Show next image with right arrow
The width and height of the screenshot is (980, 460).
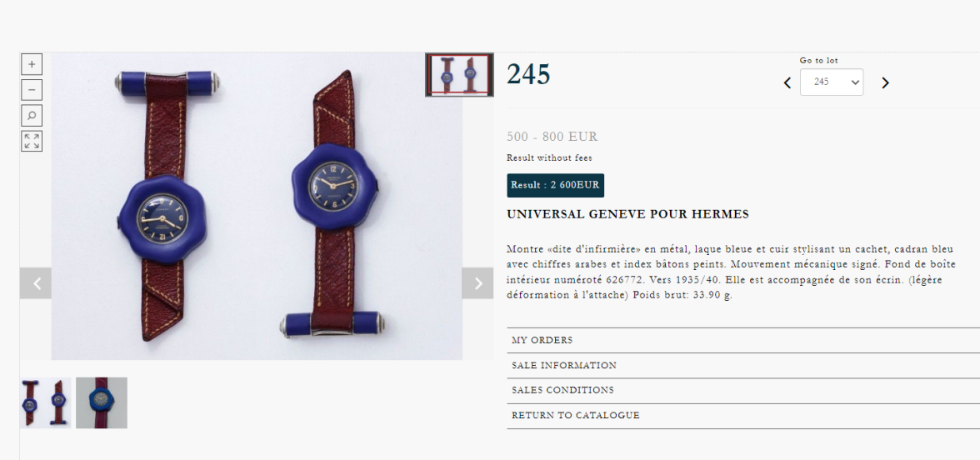(478, 283)
